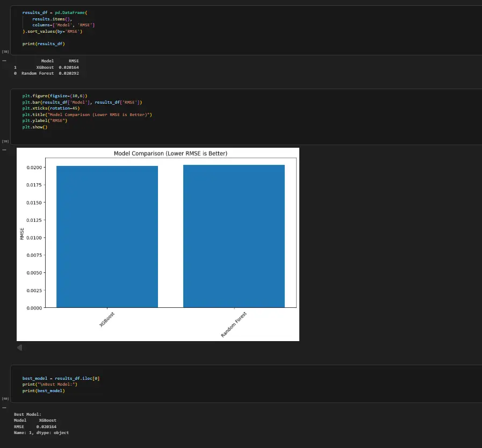The width and height of the screenshot is (482, 448).
Task: Select execution count label [40]
Action: tap(5, 399)
